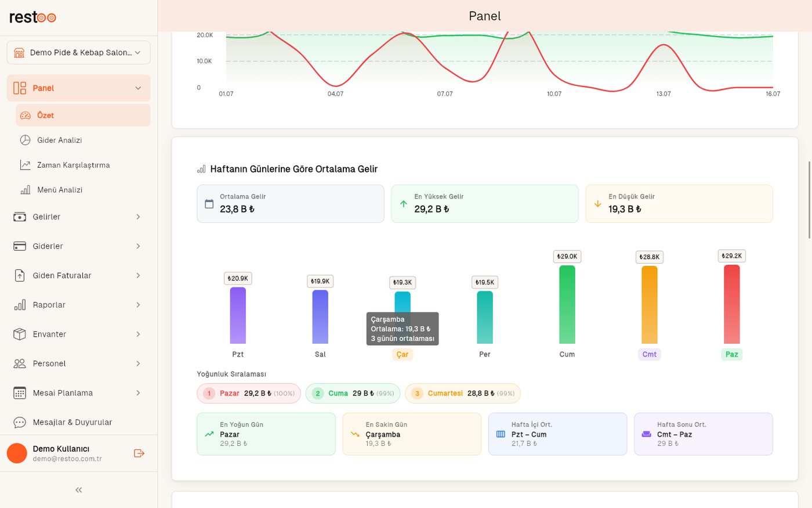812x508 pixels.
Task: Click the Cumartesi ranking chip
Action: [x=463, y=394]
